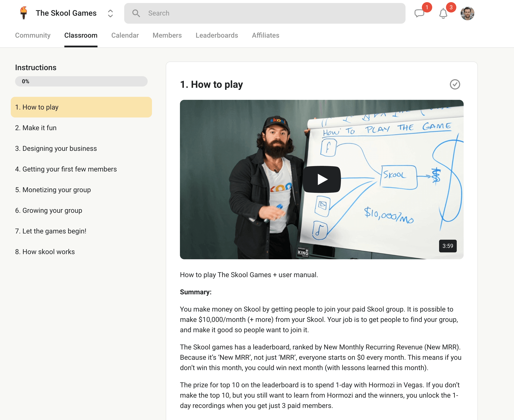The height and width of the screenshot is (420, 514).
Task: Click the 0% course progress bar
Action: coord(81,81)
